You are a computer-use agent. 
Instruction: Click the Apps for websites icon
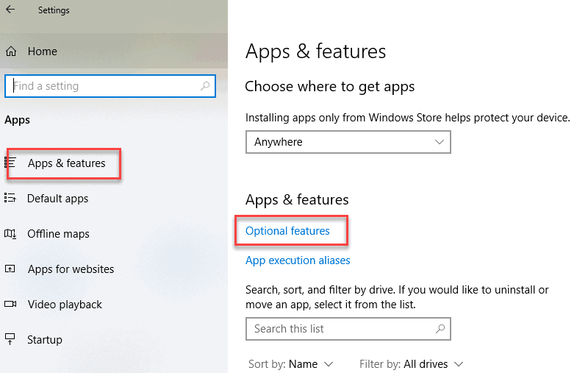(x=10, y=269)
